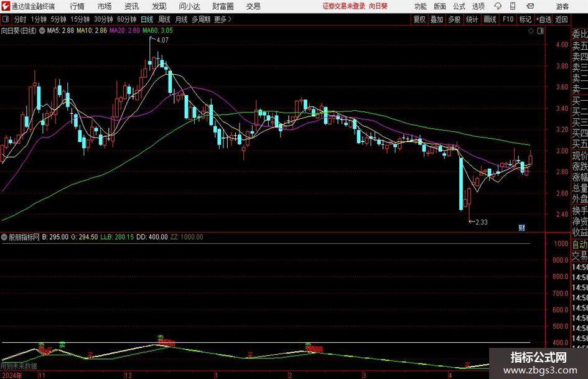Switch to 30分钟 period tab
The image size is (588, 379).
103,19
